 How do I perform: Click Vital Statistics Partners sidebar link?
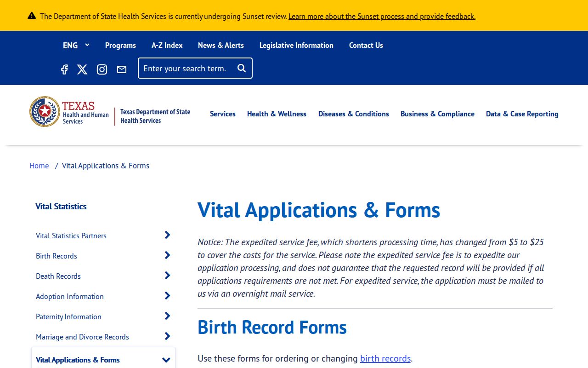71,236
